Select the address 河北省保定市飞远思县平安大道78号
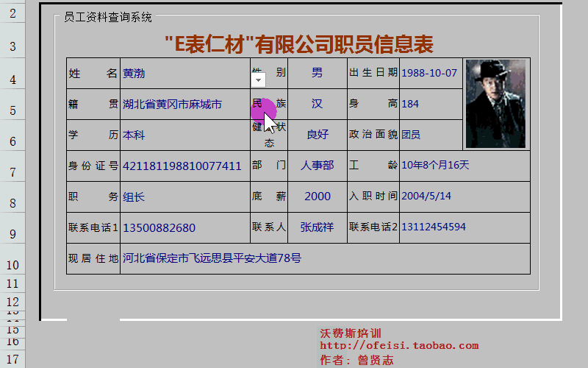588x368 pixels. coord(325,258)
